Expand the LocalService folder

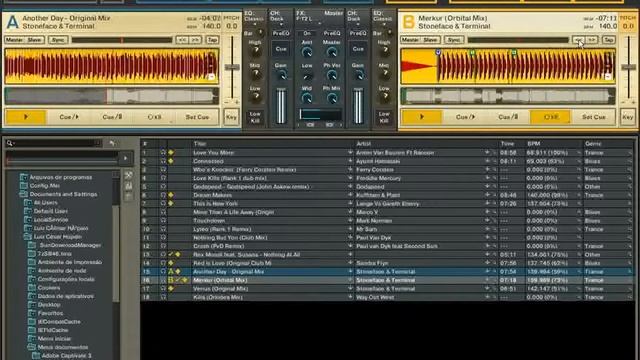pos(28,220)
